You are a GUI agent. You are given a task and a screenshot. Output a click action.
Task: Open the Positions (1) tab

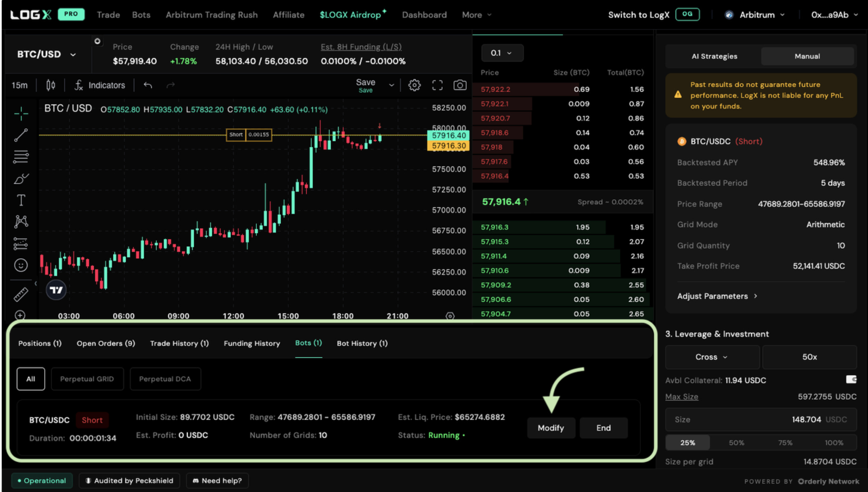40,343
